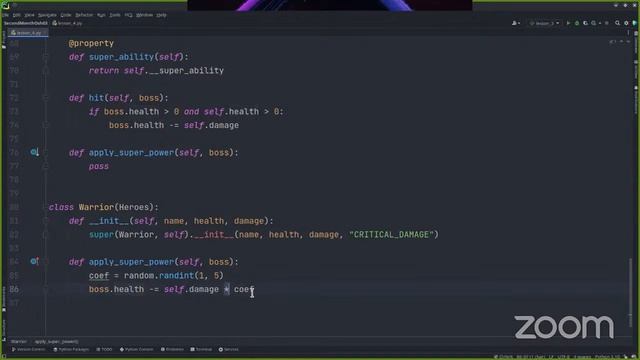Click overridden method gutter icon on line 76
Viewport: 640px width, 360px height.
click(35, 152)
